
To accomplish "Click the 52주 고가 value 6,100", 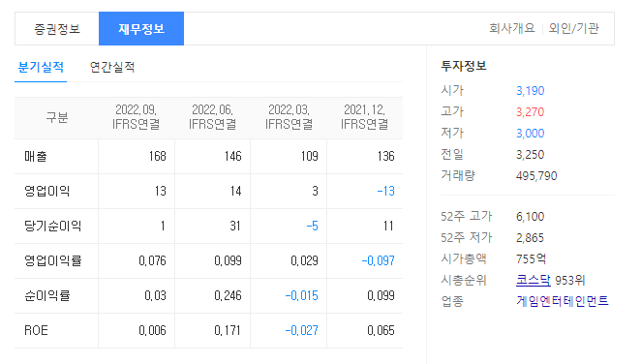I will point(531,217).
